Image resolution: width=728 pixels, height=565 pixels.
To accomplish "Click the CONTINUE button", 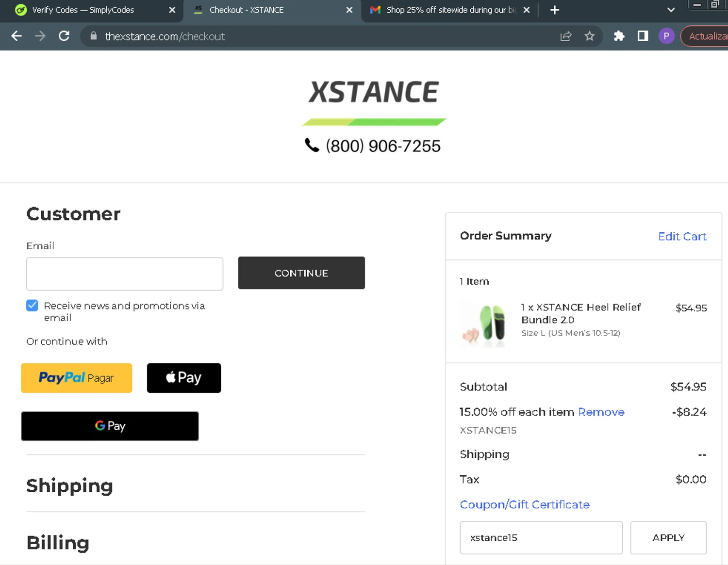I will pyautogui.click(x=301, y=273).
